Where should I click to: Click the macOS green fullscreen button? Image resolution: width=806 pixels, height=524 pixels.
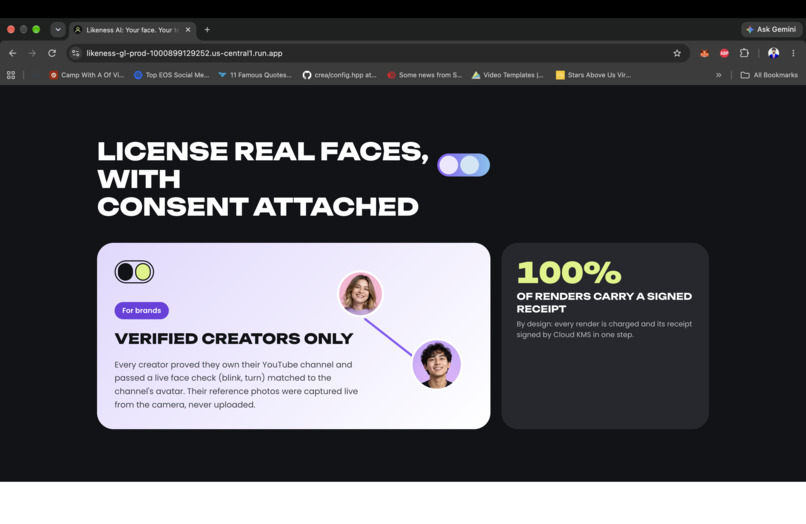click(x=36, y=29)
